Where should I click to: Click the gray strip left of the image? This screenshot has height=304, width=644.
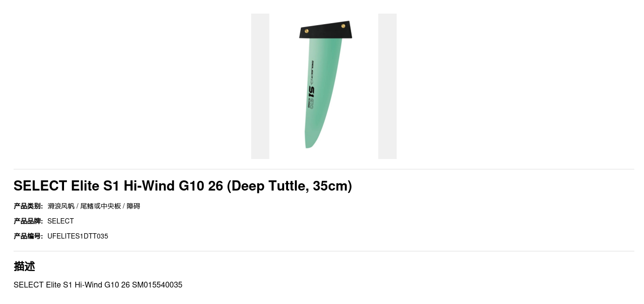(x=260, y=86)
